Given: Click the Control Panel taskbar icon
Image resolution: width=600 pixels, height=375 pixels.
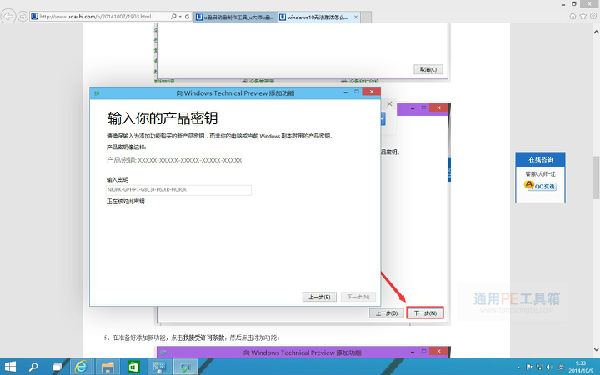Looking at the screenshot, I should (x=159, y=367).
